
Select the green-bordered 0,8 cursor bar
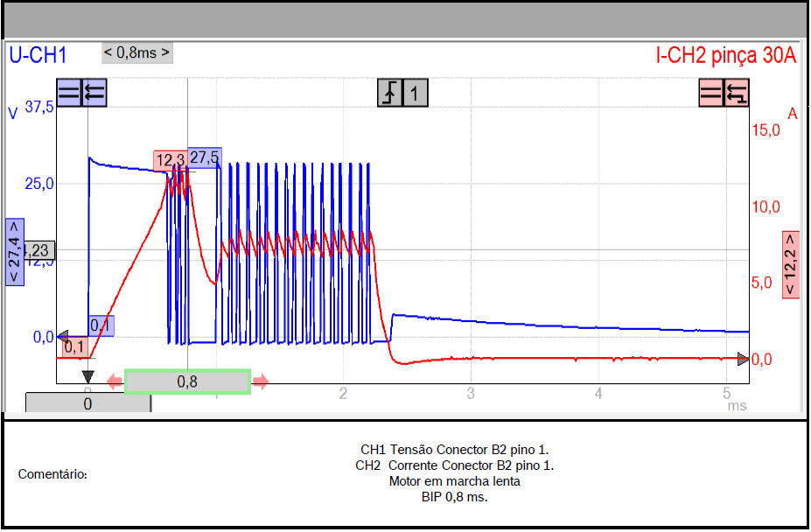(187, 381)
